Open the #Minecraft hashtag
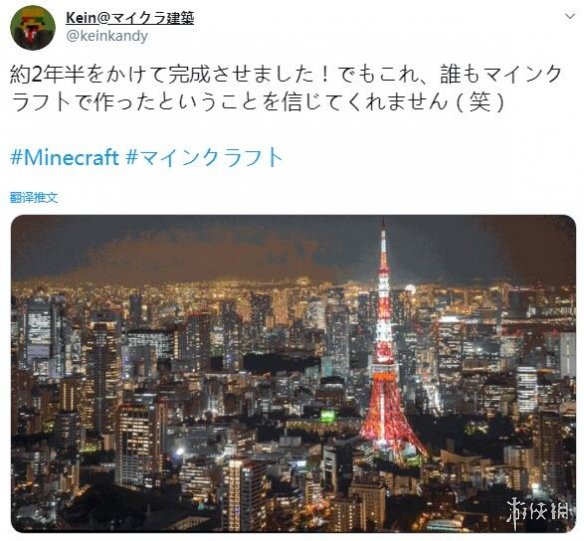This screenshot has height=541, width=584. pos(64,157)
